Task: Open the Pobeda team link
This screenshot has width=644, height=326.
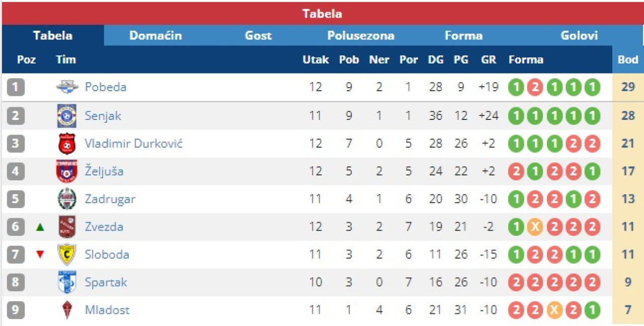Action: (106, 87)
